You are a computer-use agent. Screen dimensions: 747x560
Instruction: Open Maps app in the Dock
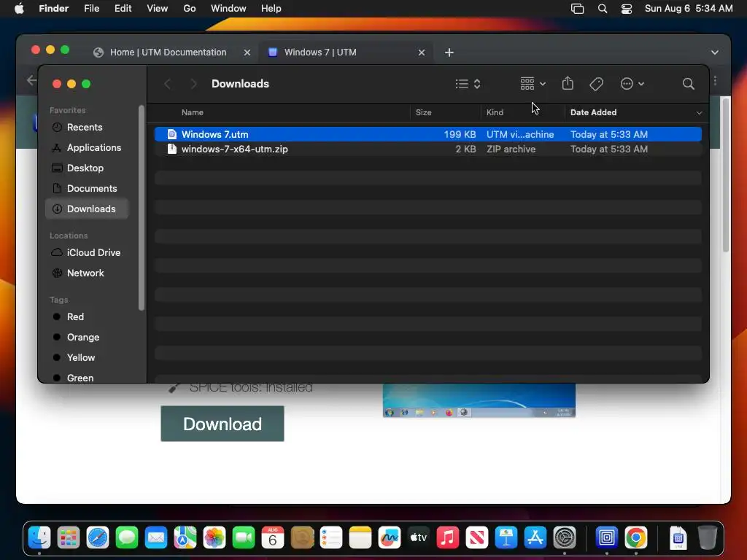185,538
